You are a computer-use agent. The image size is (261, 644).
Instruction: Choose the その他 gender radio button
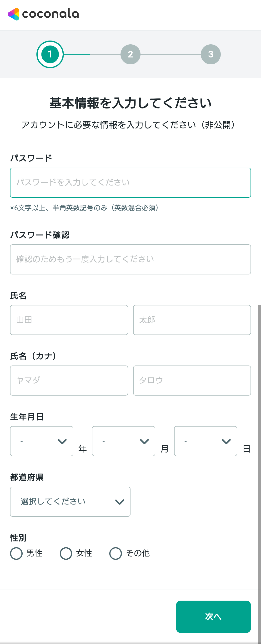[x=115, y=553]
